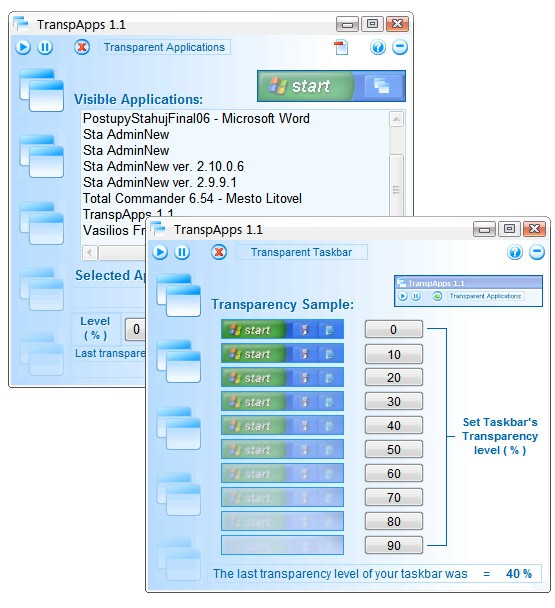555x608 pixels.
Task: Set taskbar transparency to 20
Action: click(x=394, y=377)
